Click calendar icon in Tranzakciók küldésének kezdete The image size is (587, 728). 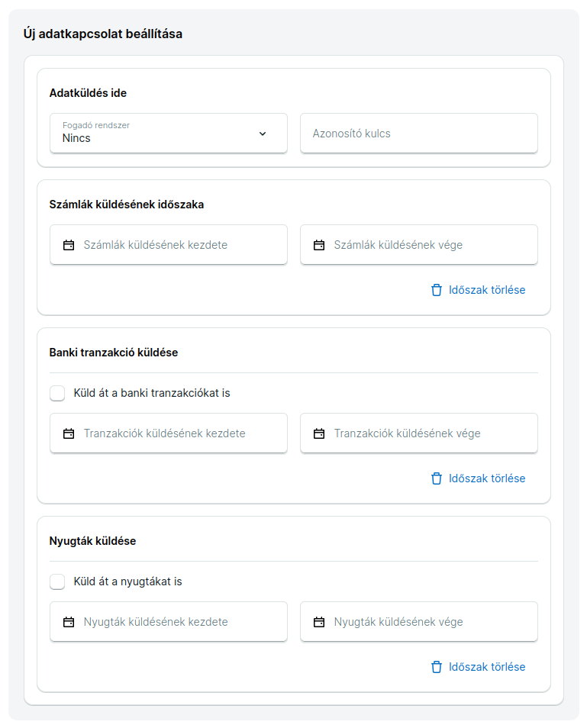coord(69,433)
